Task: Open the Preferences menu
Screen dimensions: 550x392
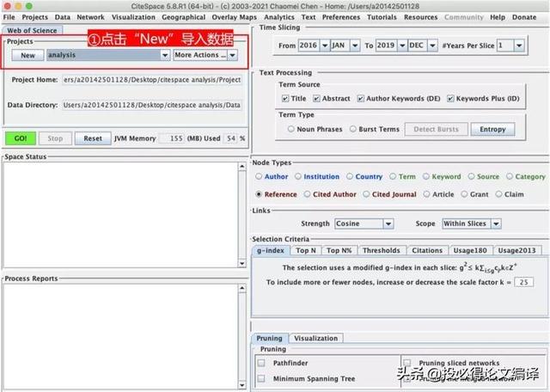Action: tap(341, 17)
